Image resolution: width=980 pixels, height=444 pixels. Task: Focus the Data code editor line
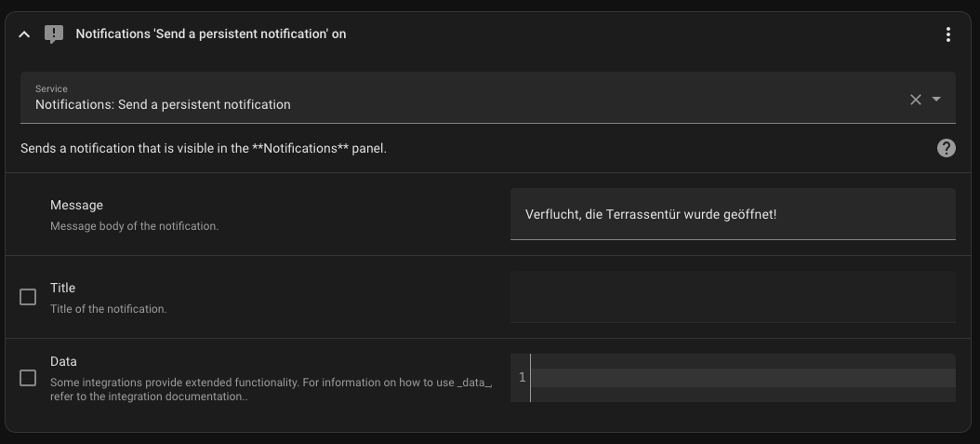click(x=742, y=377)
